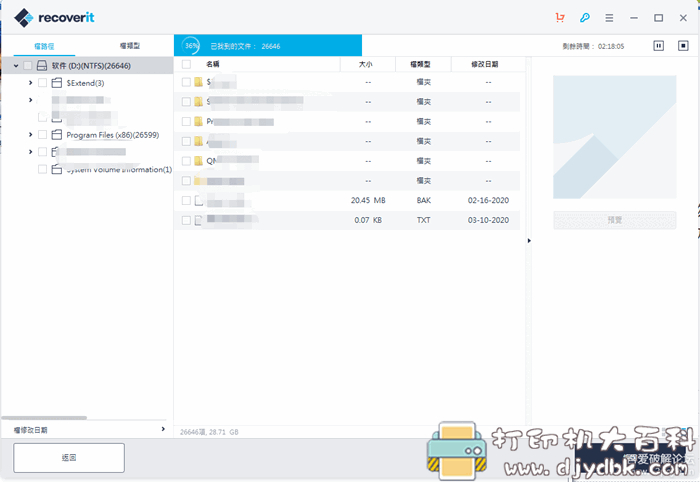Click the Recoverit logo
Screen dimensions: 700x482
pos(54,17)
